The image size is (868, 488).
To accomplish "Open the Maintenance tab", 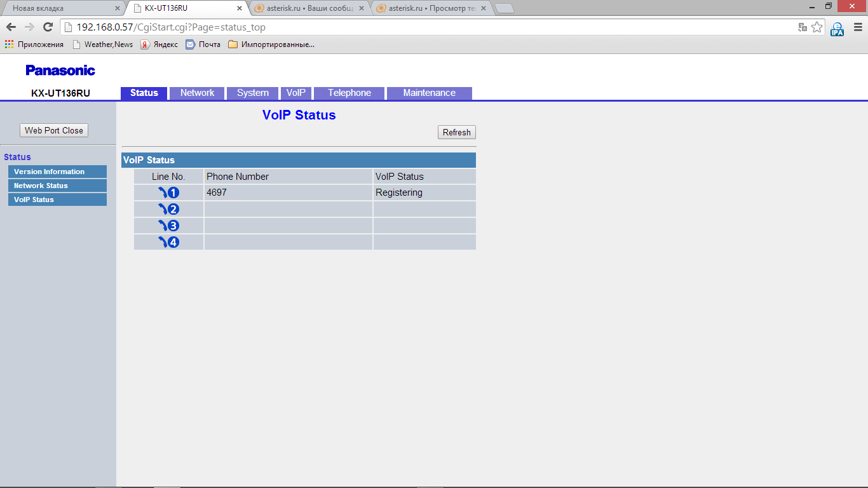I will pos(429,93).
